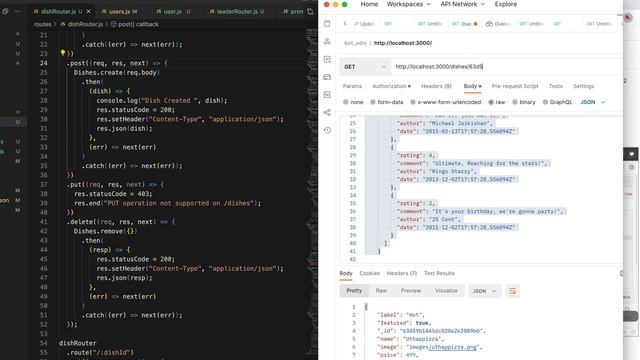This screenshot has width=640, height=360.
Task: Open Mock Servers icon in Postman sidebar
Action: tap(327, 77)
